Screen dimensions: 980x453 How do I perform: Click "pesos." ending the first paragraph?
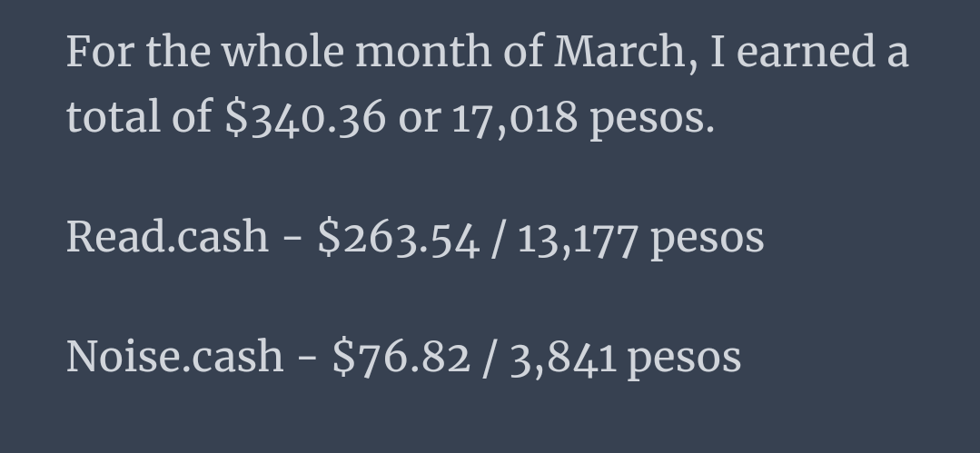point(652,121)
